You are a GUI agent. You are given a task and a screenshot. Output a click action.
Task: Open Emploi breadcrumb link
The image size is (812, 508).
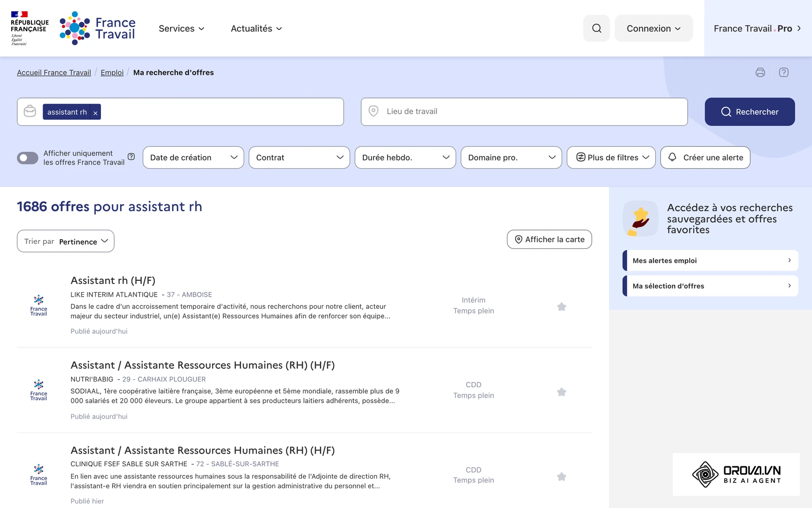[112, 73]
